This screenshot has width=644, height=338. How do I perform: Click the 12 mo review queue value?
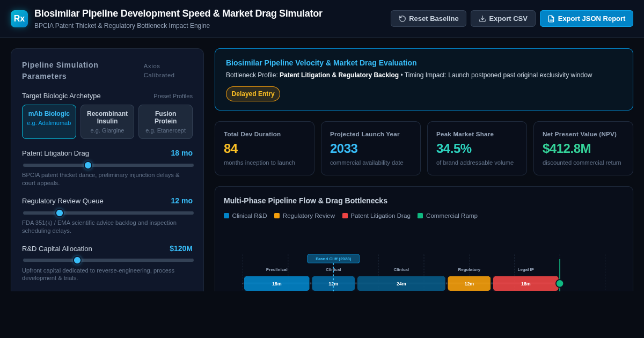(x=182, y=201)
